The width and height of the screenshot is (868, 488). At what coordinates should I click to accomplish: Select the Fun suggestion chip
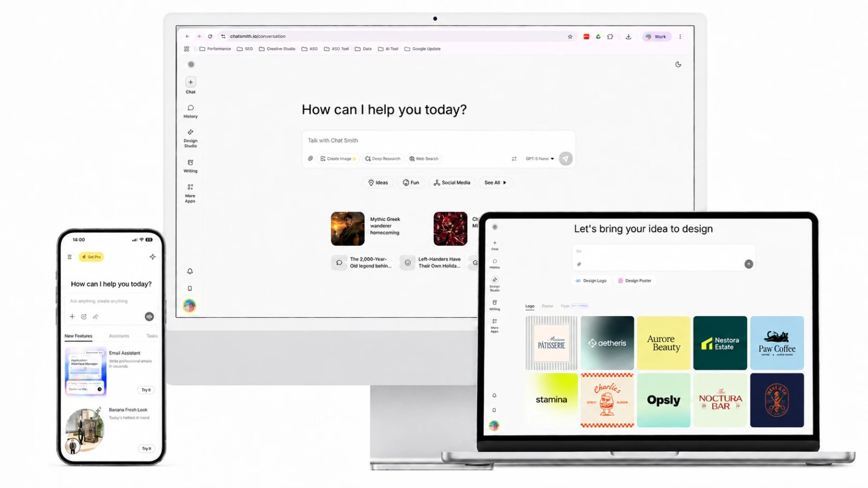click(411, 183)
